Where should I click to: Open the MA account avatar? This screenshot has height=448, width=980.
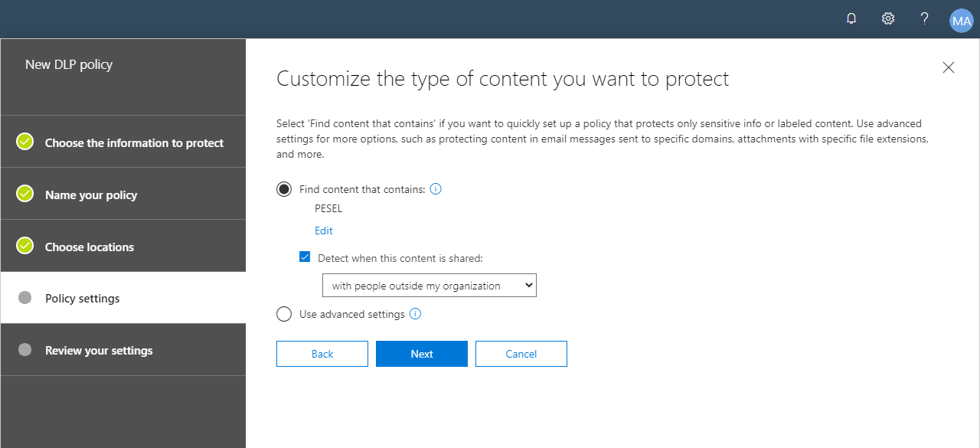(x=961, y=20)
